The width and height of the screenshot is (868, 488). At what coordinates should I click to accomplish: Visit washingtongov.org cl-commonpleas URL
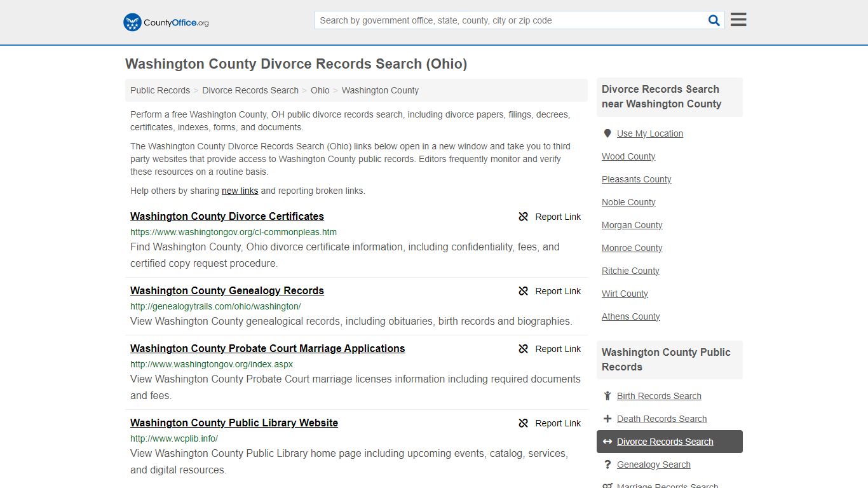[x=233, y=232]
